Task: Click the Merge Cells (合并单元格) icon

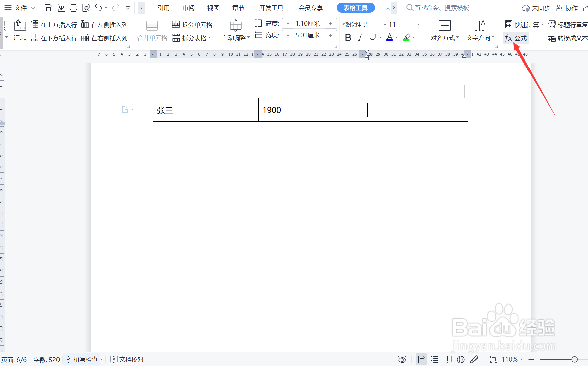Action: tap(152, 26)
